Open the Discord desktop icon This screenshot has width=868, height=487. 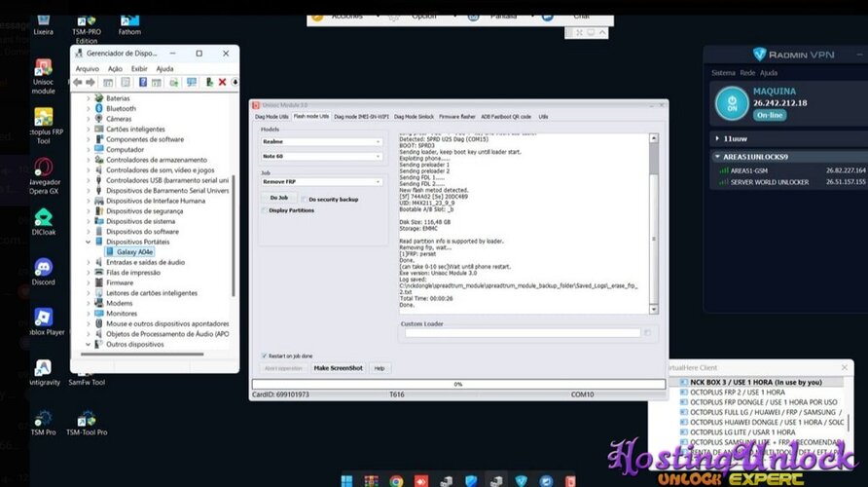coord(43,272)
